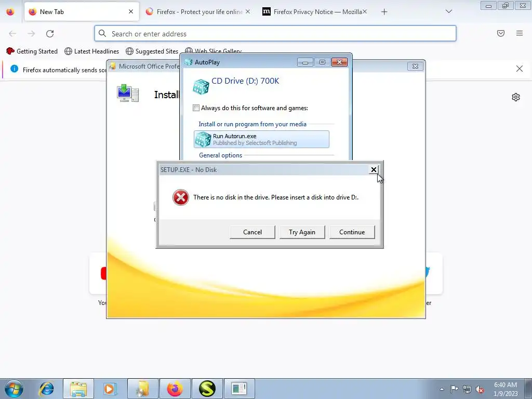Launch Internet Explorer from the taskbar
This screenshot has width=532, height=399.
point(46,389)
